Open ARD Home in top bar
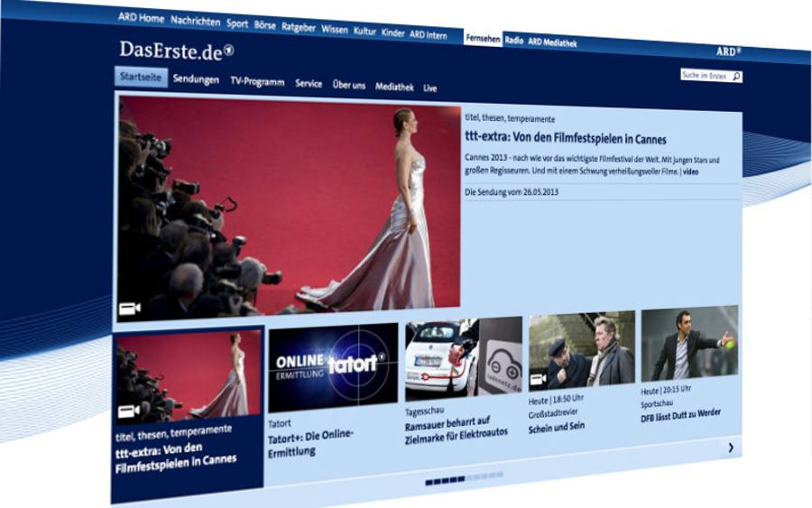 click(141, 18)
